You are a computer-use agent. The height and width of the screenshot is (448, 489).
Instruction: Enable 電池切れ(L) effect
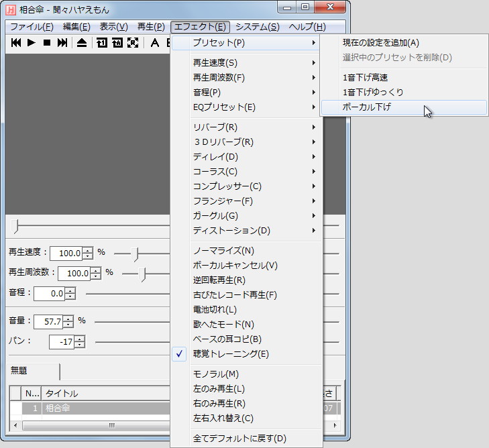[x=247, y=310]
